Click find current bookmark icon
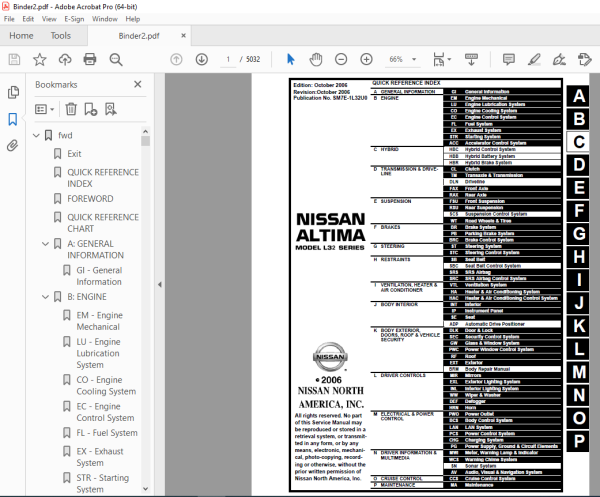Viewport: 600px width, 497px height. pyautogui.click(x=111, y=109)
